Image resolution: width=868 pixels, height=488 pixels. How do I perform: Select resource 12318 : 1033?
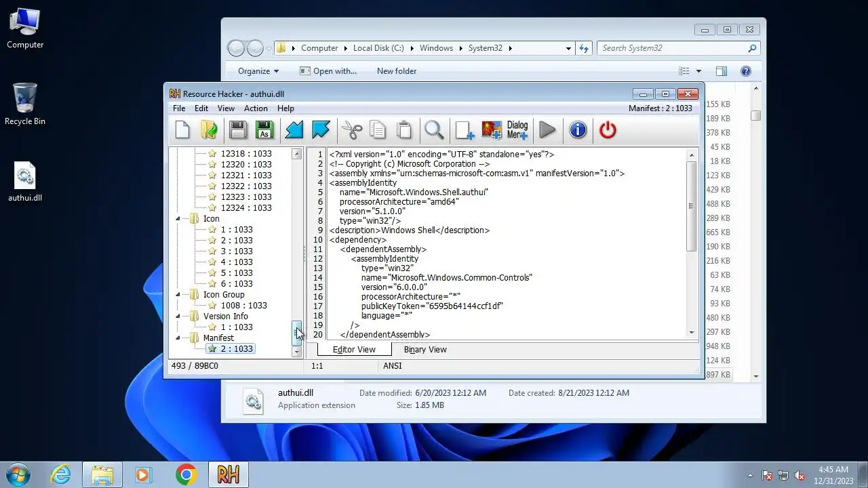pyautogui.click(x=245, y=154)
